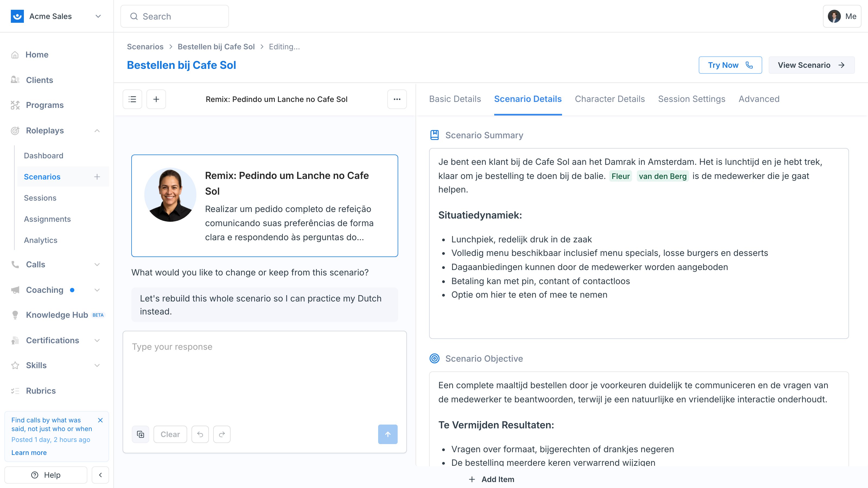Image resolution: width=868 pixels, height=488 pixels.
Task: Select Scenarios in sidebar
Action: 42,177
